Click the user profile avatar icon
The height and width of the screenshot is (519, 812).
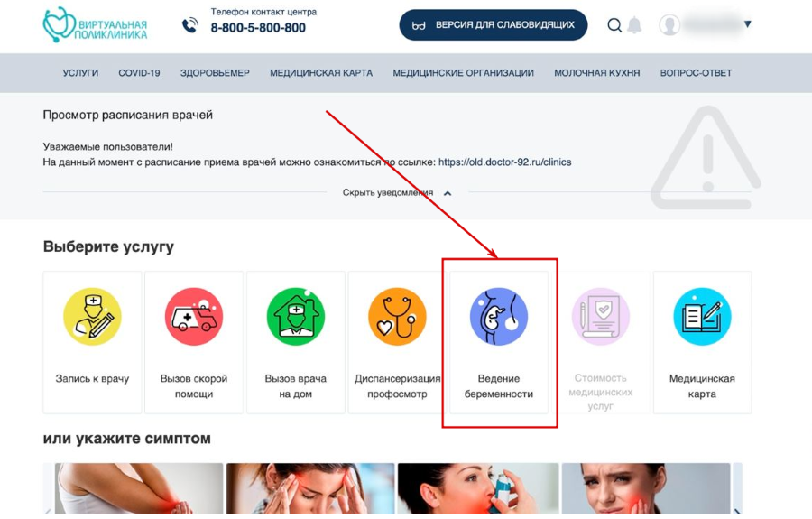click(669, 25)
